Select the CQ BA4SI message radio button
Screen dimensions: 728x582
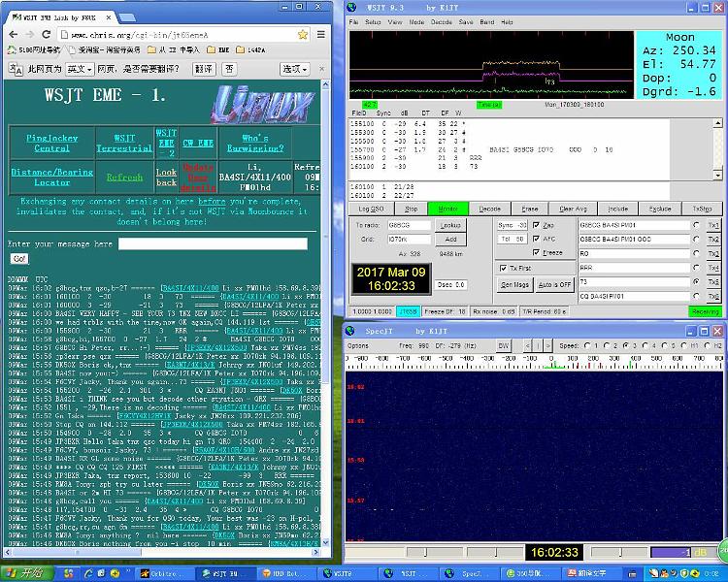pyautogui.click(x=696, y=296)
